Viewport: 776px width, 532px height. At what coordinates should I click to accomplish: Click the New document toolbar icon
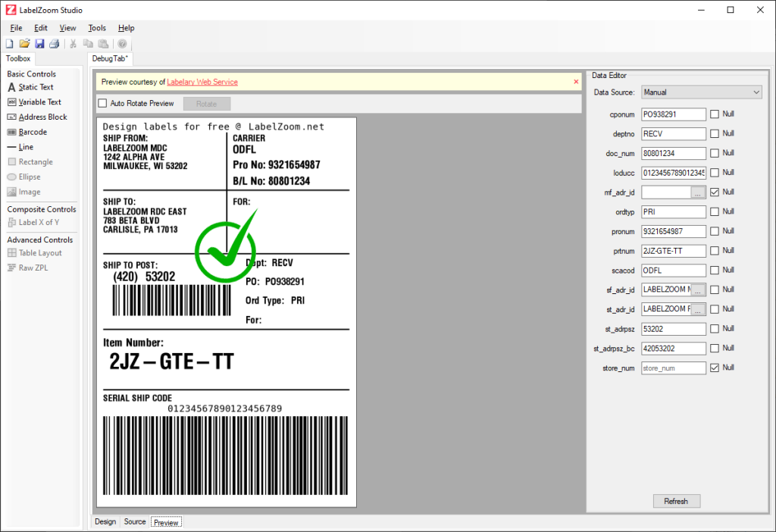[9, 43]
